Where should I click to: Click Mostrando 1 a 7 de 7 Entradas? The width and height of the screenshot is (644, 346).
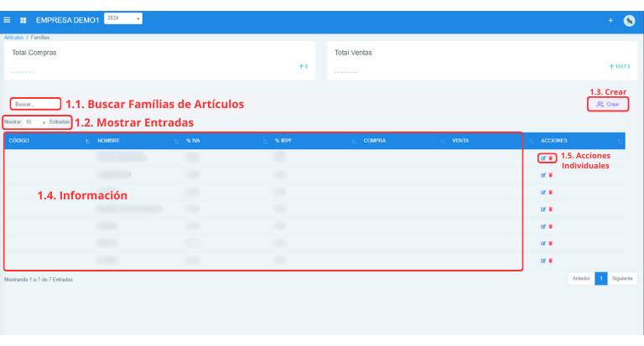[x=39, y=280]
